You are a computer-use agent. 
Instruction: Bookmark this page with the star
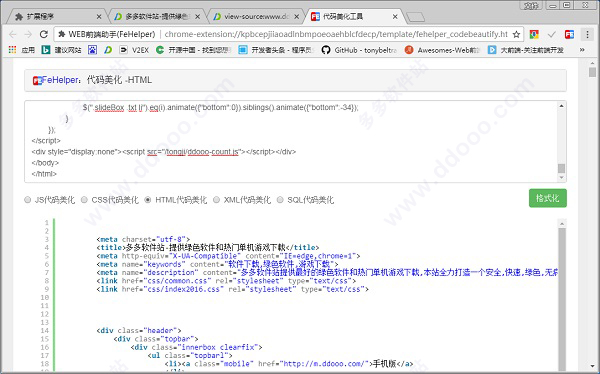pos(516,34)
